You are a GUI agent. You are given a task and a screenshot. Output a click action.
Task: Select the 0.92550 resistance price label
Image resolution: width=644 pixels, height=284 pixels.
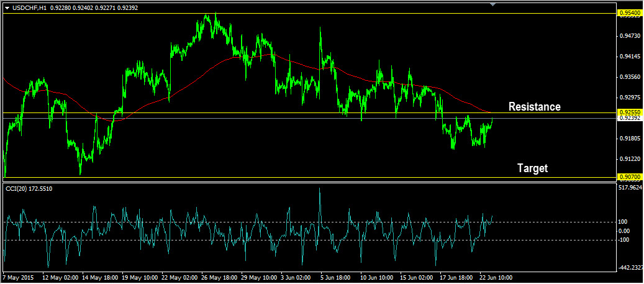pos(629,112)
